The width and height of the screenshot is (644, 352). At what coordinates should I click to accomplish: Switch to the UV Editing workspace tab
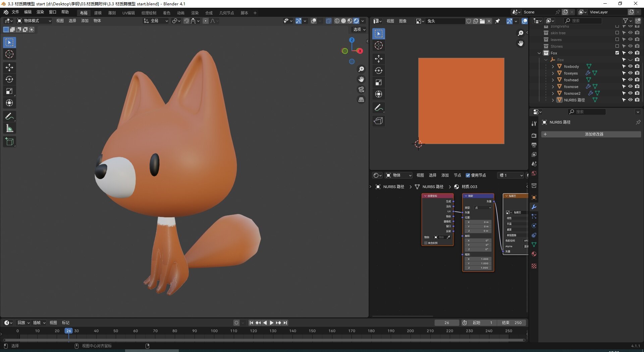(128, 13)
